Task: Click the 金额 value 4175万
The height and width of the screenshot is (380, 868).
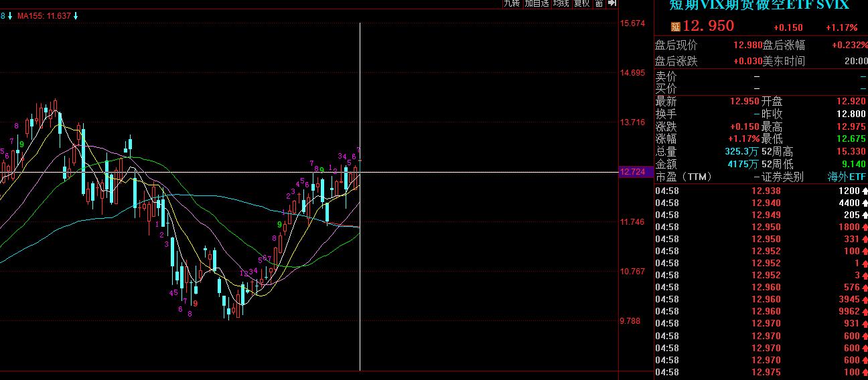Action: coord(743,165)
